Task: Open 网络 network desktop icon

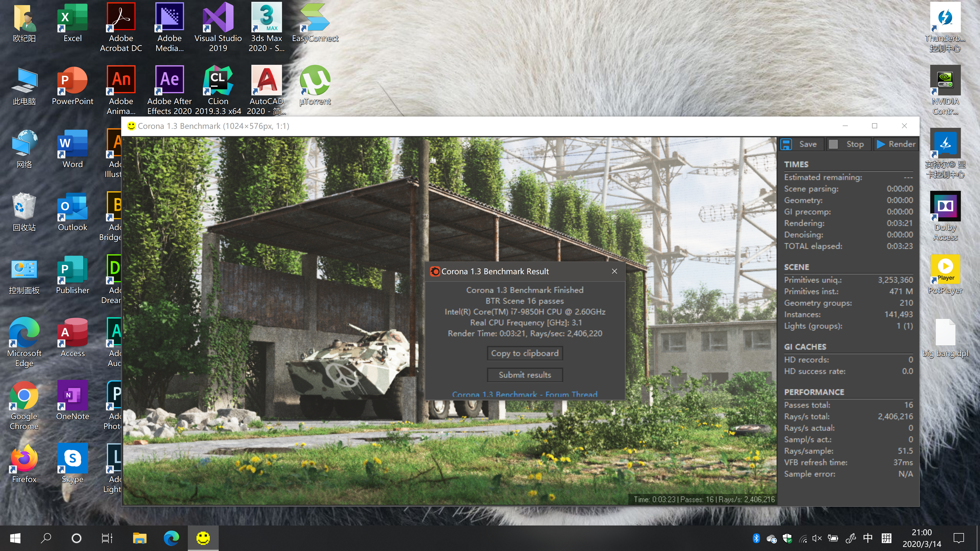Action: click(24, 149)
